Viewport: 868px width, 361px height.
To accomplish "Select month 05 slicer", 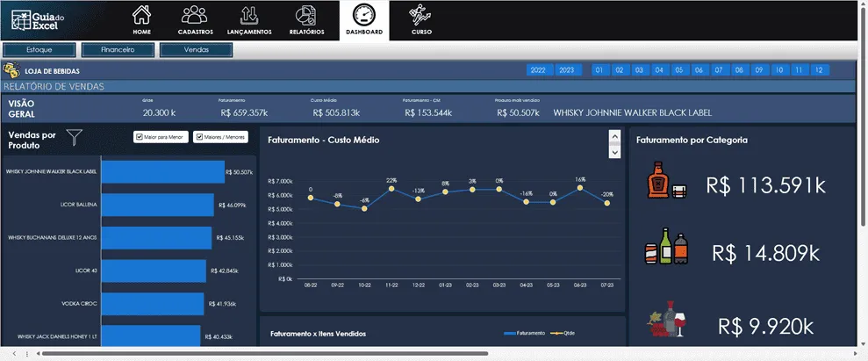I will pos(679,70).
